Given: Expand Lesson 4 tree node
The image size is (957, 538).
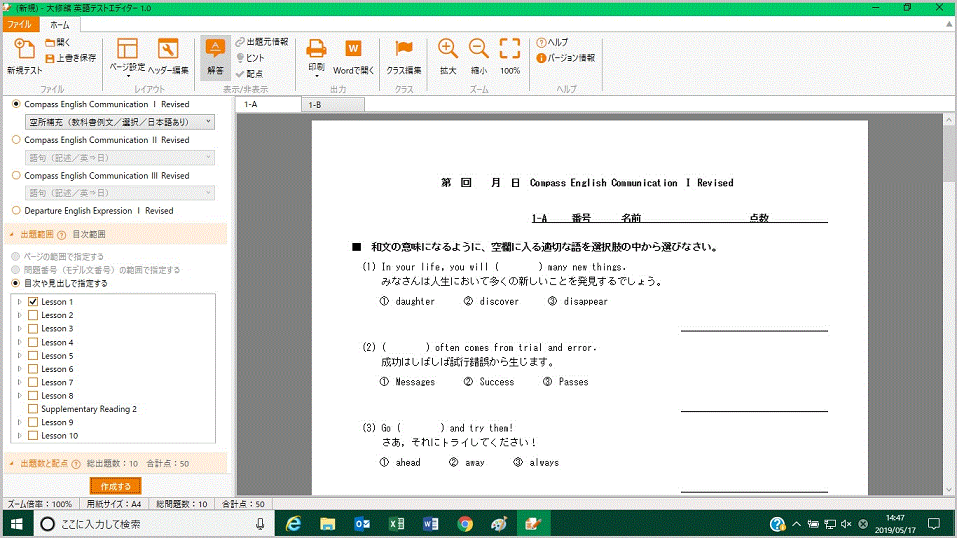Looking at the screenshot, I should (x=20, y=342).
